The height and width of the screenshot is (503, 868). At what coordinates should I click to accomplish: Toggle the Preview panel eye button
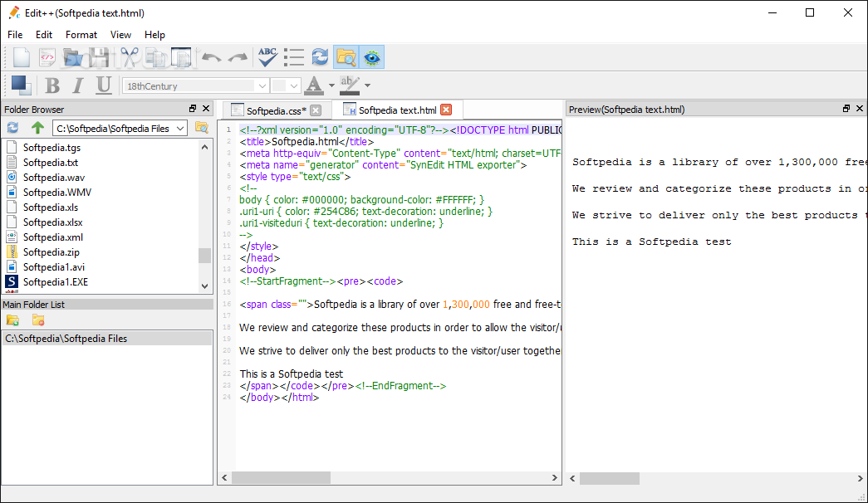click(x=372, y=57)
